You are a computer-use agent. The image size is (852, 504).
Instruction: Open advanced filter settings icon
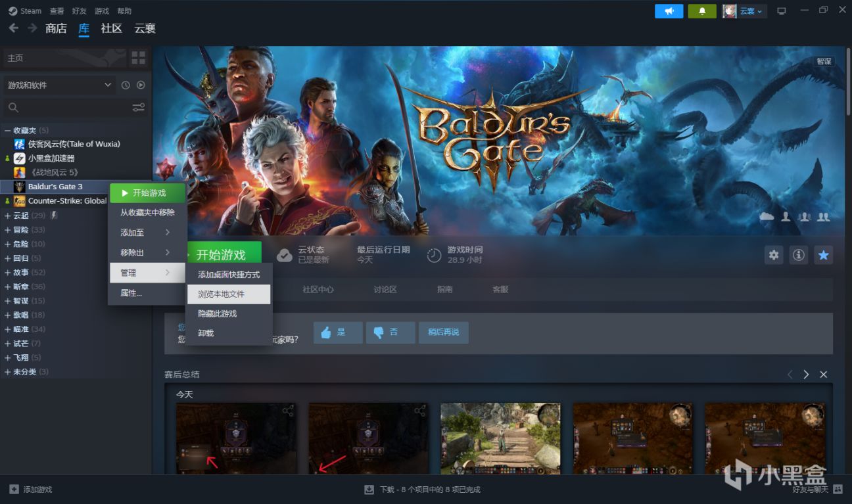[138, 107]
